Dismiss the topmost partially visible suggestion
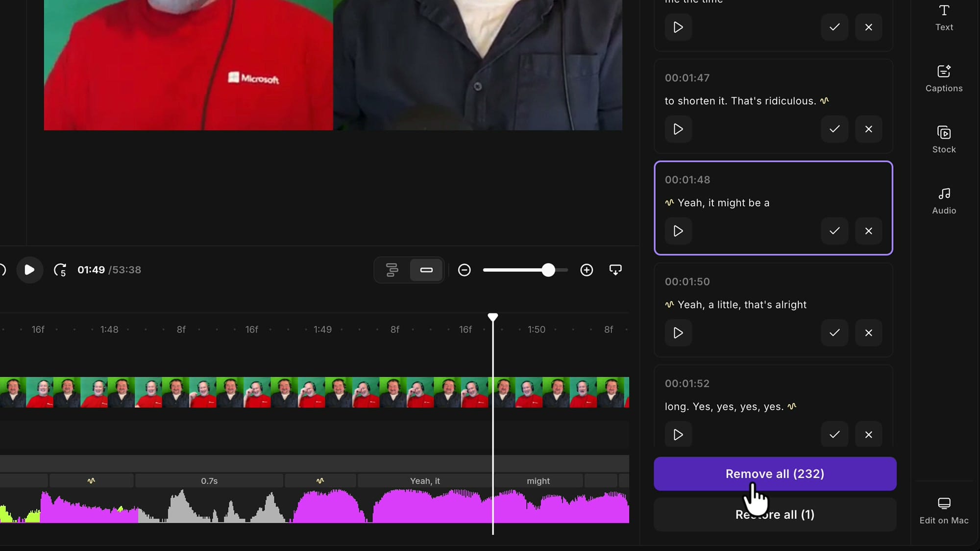The height and width of the screenshot is (551, 980). click(868, 27)
